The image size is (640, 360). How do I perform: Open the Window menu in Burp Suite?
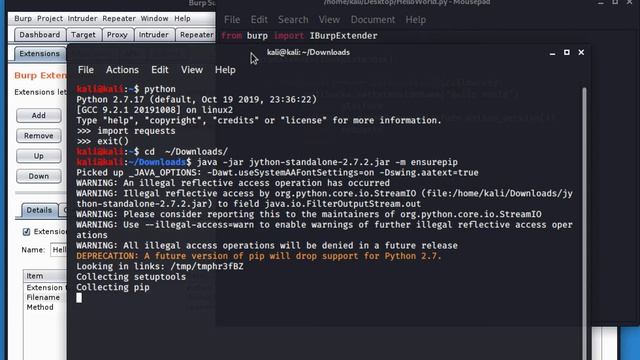pos(154,18)
